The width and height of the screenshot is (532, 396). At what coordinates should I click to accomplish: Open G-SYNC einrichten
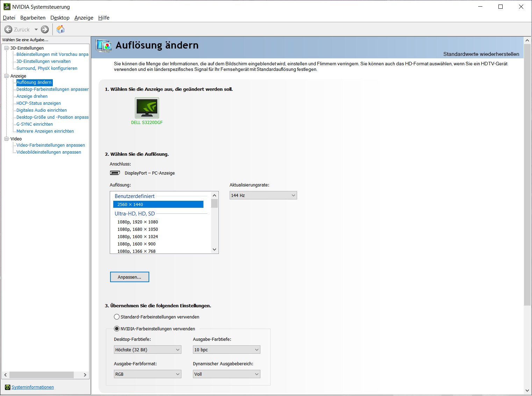[35, 124]
